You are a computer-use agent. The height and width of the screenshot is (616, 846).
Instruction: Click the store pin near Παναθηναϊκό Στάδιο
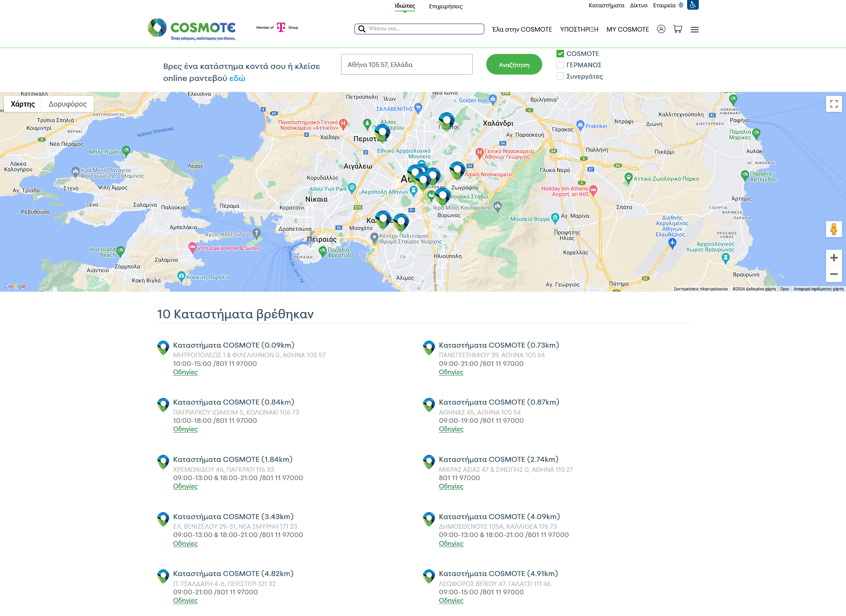coord(442,196)
